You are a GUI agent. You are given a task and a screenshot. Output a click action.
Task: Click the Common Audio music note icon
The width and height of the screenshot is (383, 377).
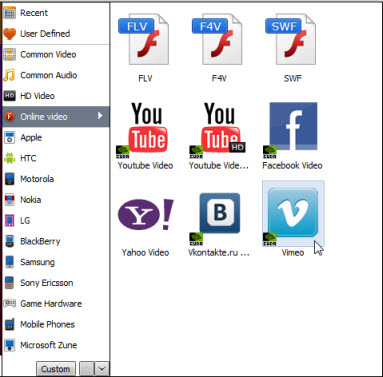click(9, 75)
